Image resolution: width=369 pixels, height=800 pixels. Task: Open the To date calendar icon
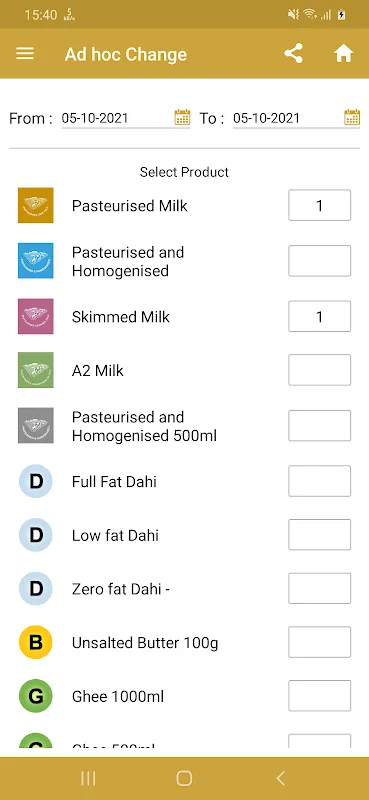[x=352, y=117]
